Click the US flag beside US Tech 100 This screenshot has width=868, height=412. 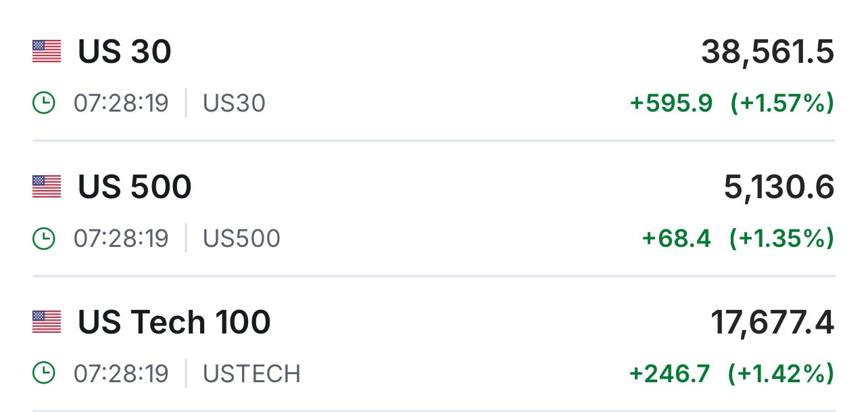coord(47,322)
